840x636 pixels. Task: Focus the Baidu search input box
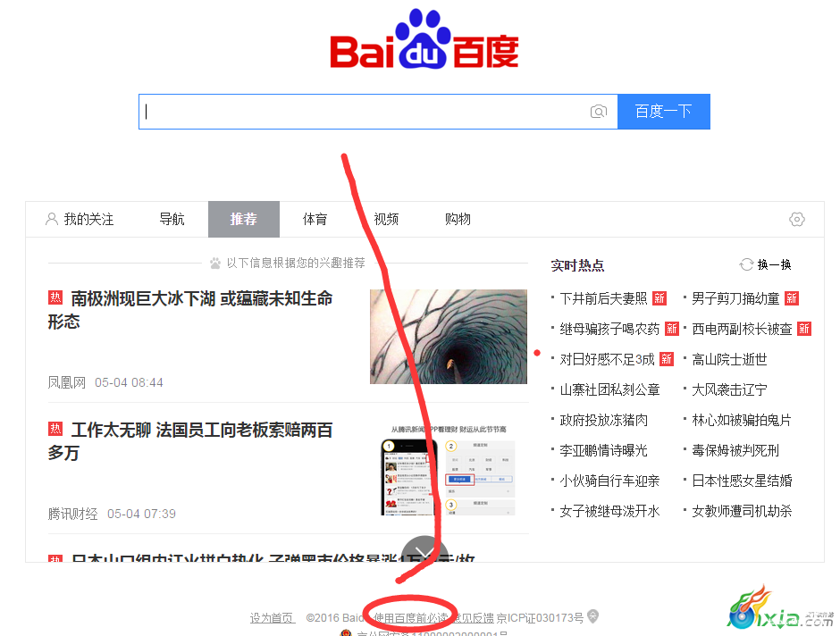(378, 112)
